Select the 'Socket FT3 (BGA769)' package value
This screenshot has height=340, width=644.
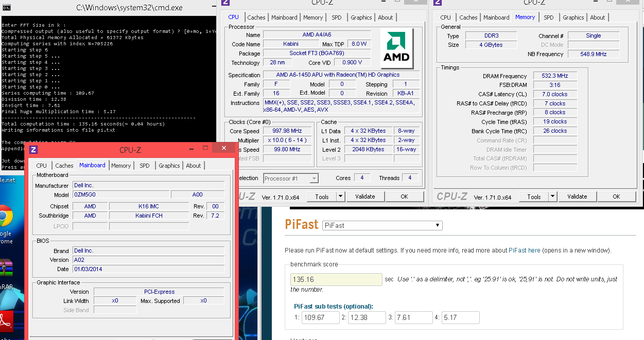click(x=317, y=53)
